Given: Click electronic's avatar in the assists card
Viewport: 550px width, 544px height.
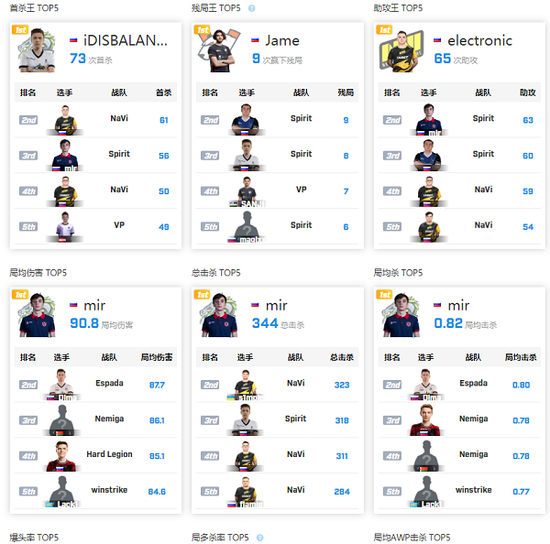Looking at the screenshot, I should tap(401, 51).
